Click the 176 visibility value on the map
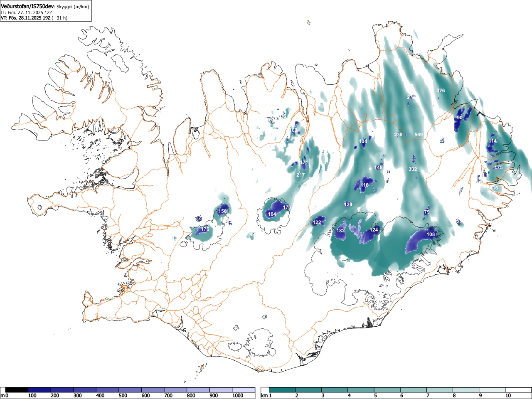The width and height of the screenshot is (532, 399). (205, 229)
